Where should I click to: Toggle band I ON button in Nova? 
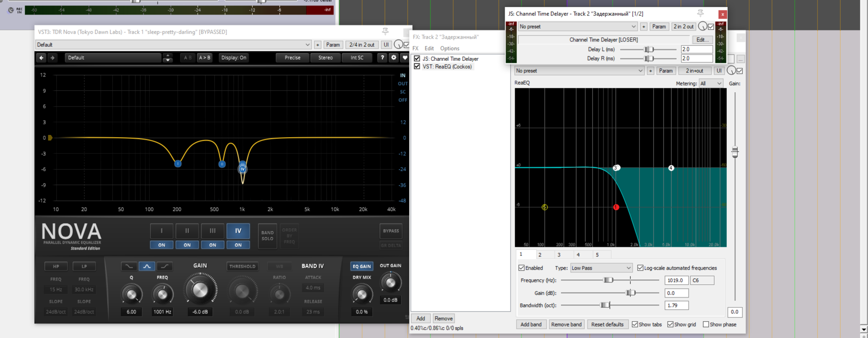[162, 245]
